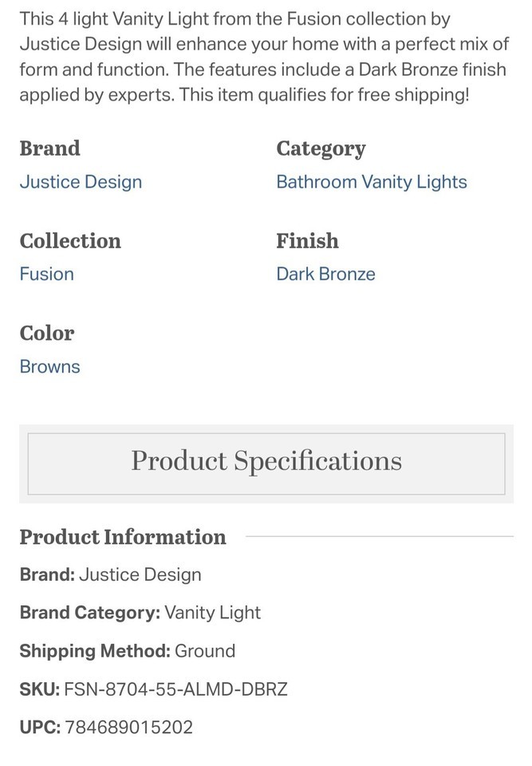Click the product description paragraph

pos(264,57)
